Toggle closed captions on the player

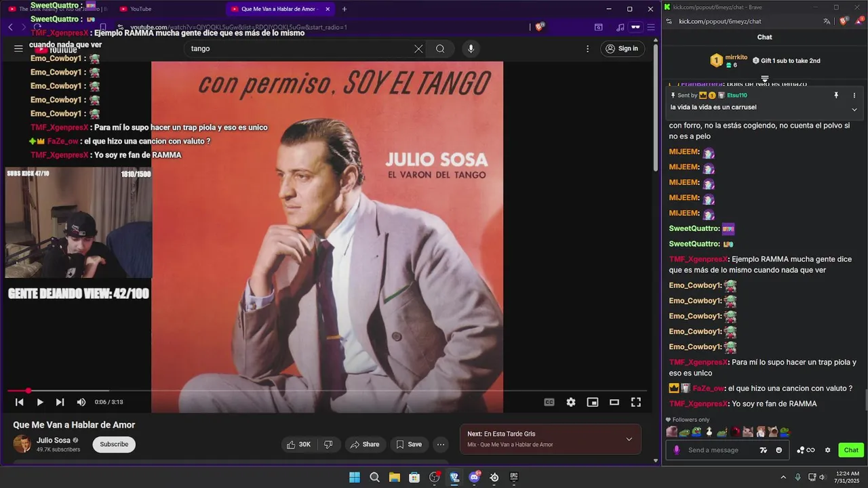point(549,402)
